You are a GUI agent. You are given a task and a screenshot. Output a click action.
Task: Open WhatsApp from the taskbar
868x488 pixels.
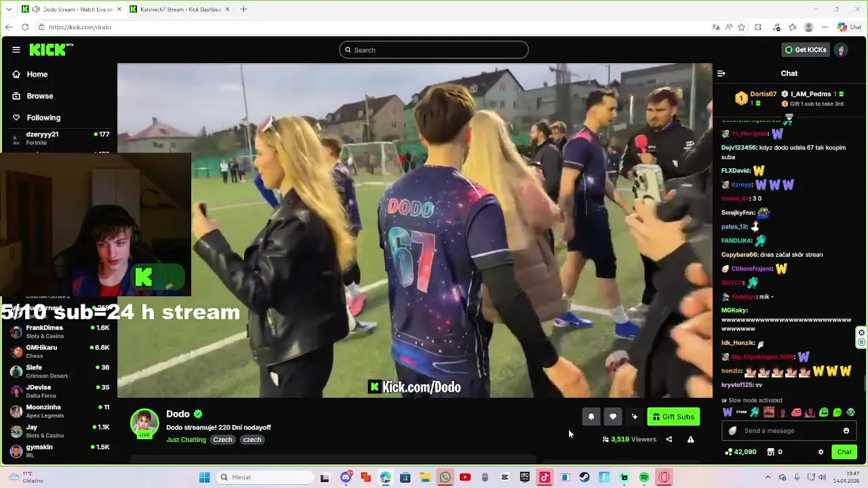pyautogui.click(x=445, y=477)
